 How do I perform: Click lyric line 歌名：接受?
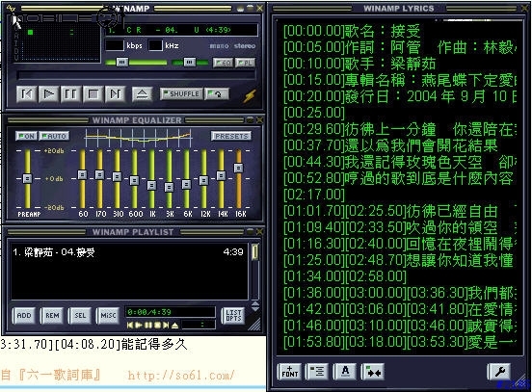383,31
